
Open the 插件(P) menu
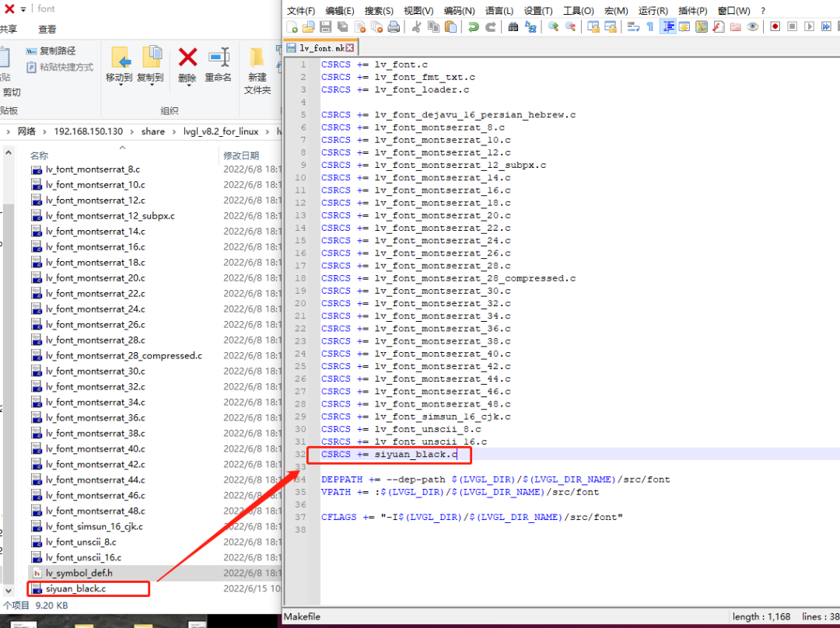693,11
